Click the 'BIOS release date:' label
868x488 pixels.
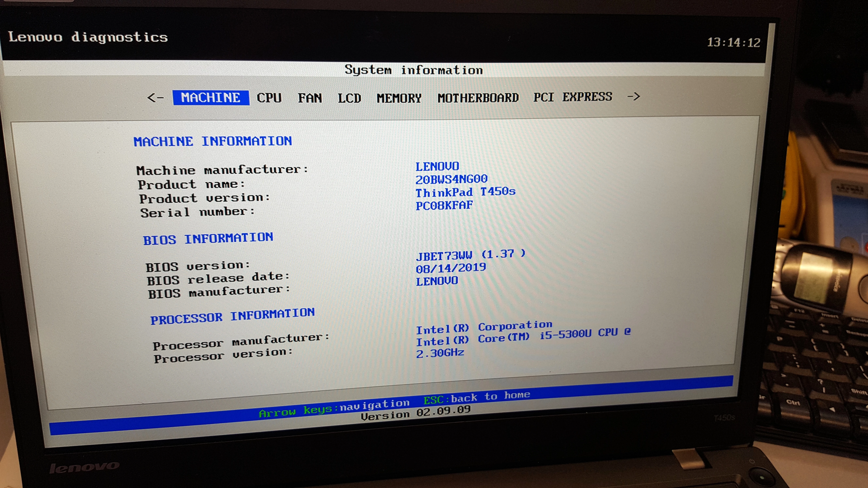pyautogui.click(x=218, y=278)
